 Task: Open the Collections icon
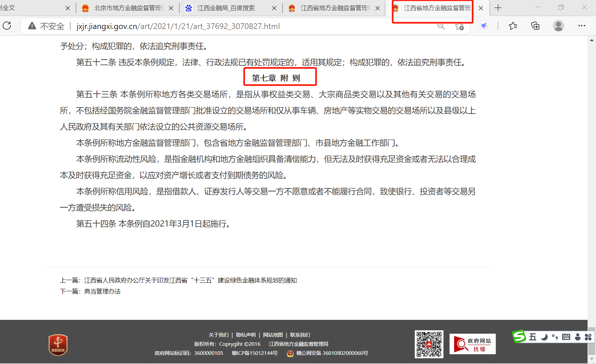pos(535,26)
